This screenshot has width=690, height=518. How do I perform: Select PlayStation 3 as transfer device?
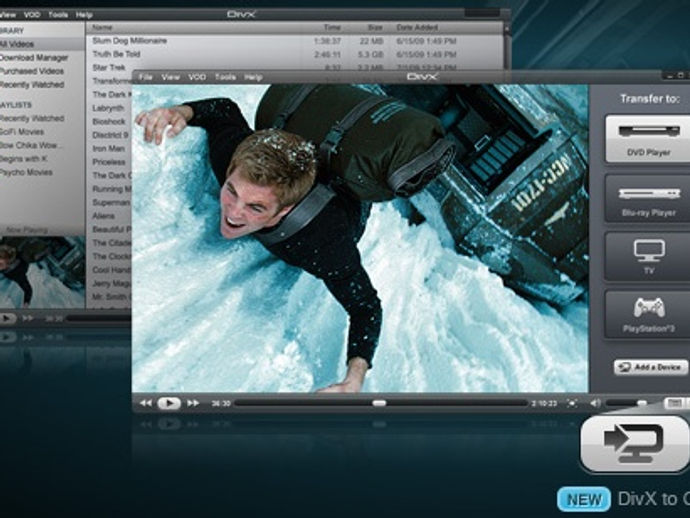click(x=648, y=314)
